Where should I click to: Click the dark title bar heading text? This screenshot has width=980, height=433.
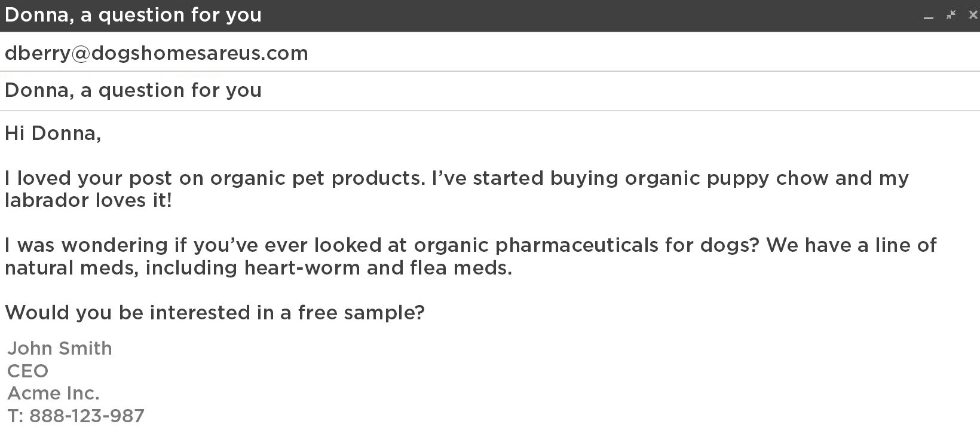coord(133,15)
